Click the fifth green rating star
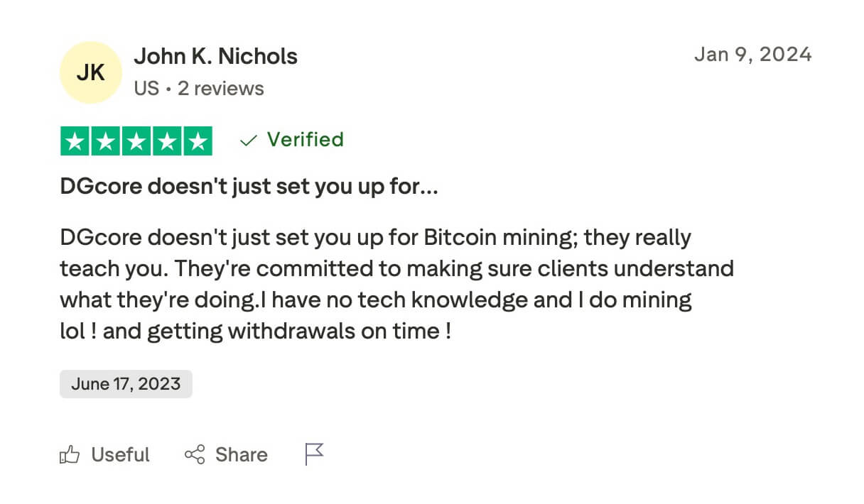The height and width of the screenshot is (504, 864). click(x=197, y=141)
